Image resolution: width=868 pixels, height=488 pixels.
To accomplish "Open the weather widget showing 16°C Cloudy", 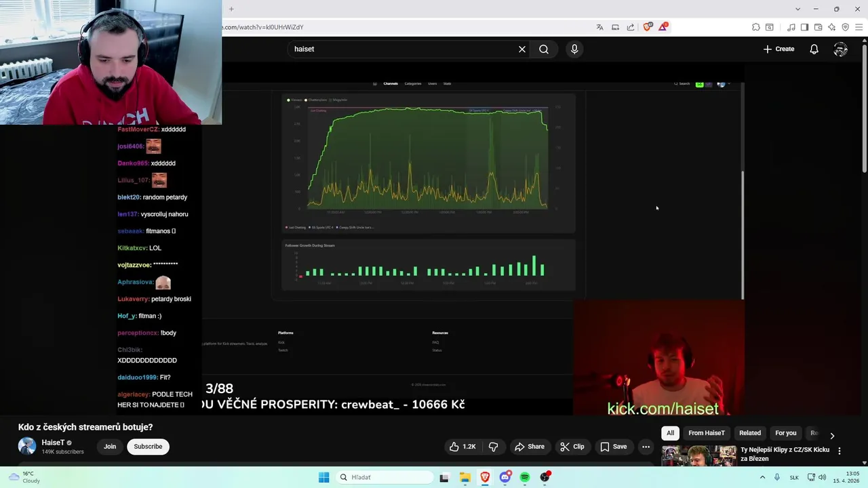I will pos(24,477).
